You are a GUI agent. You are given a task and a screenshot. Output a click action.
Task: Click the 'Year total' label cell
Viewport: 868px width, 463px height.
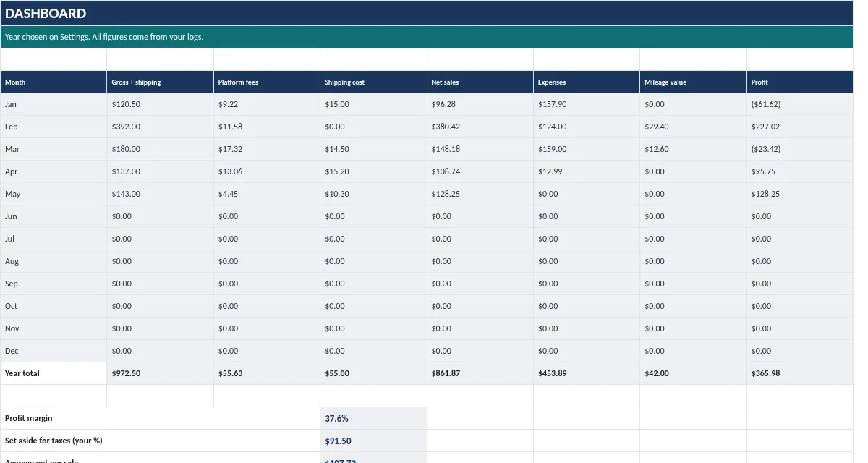click(54, 373)
